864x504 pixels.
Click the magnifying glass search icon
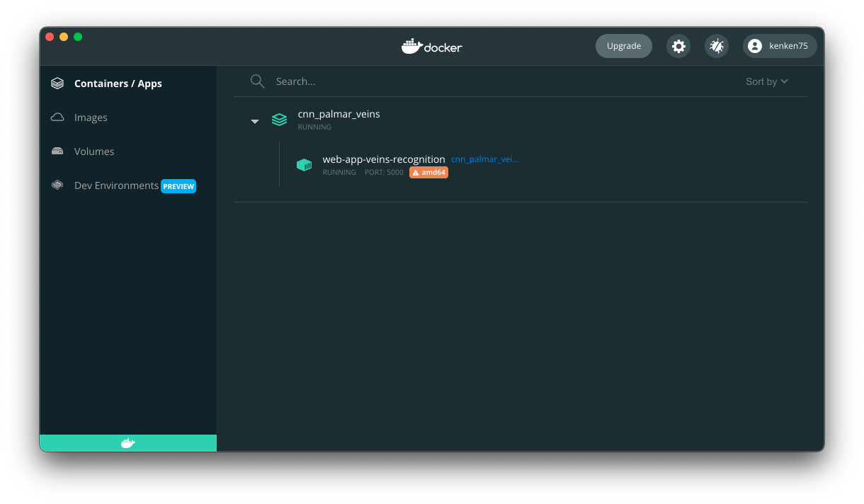point(257,81)
